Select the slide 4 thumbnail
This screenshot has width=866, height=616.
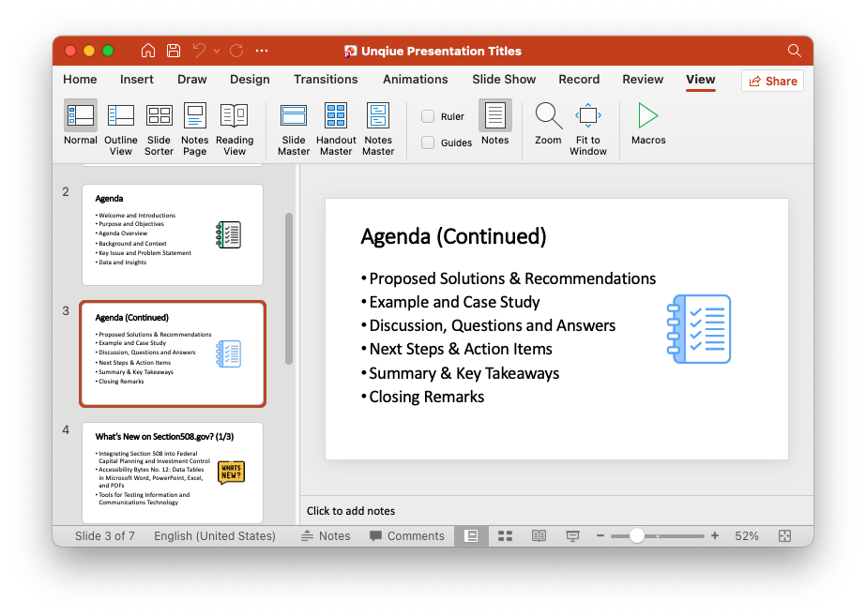173,472
